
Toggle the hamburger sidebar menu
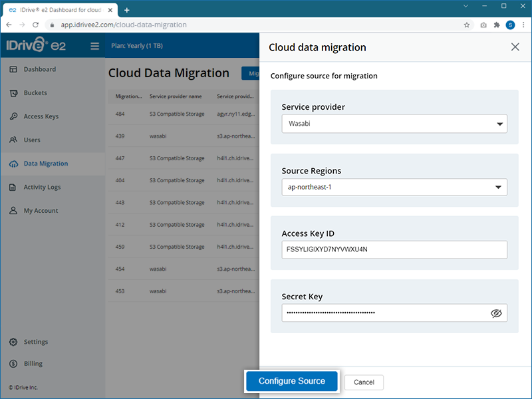(x=94, y=47)
